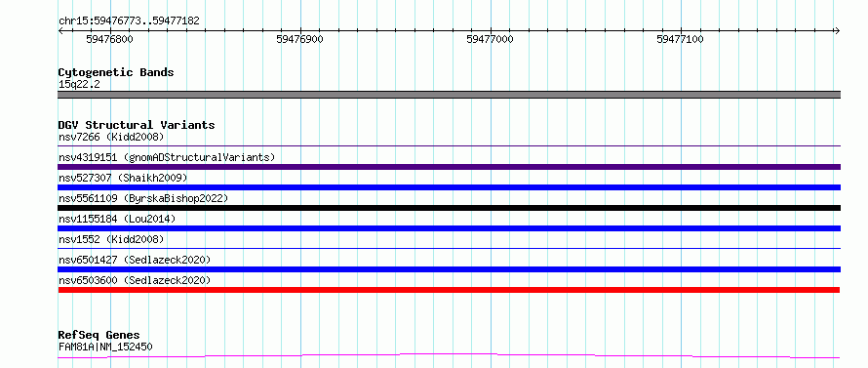This screenshot has height=368, width=868.
Task: Click the DGV Structural Variants track title
Action: pos(137,125)
